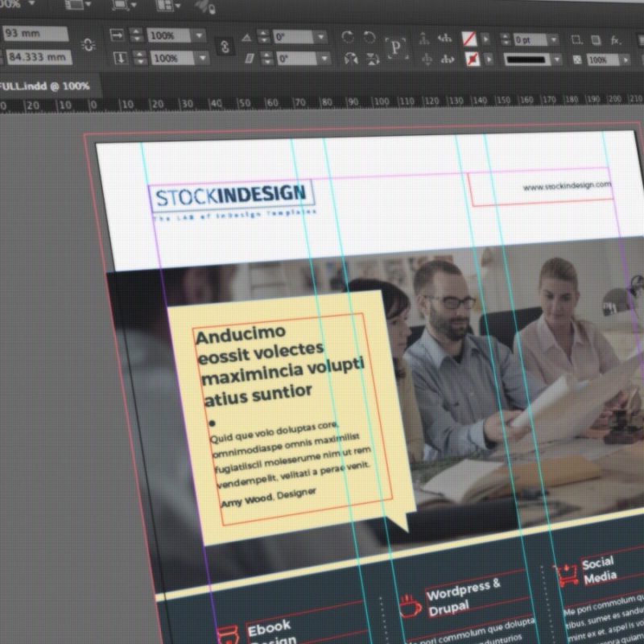The image size is (644, 644).
Task: Click the flip/rotate indicator P preview
Action: pyautogui.click(x=396, y=48)
